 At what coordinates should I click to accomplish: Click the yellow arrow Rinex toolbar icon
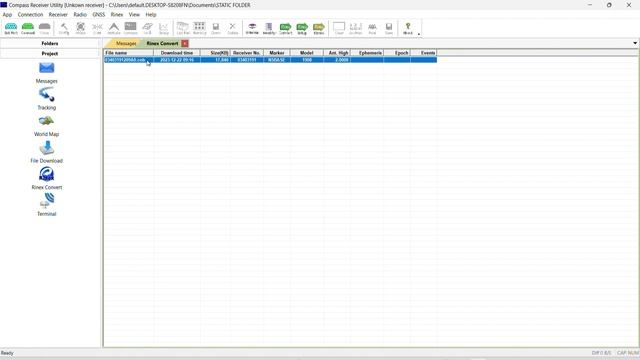[319, 28]
